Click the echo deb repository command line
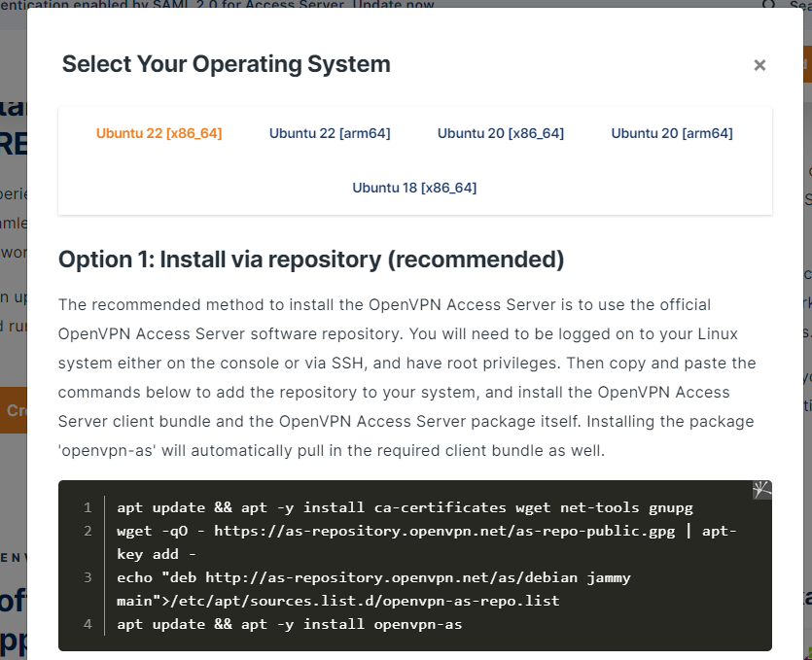Viewport: 812px width, 660px height. click(373, 577)
